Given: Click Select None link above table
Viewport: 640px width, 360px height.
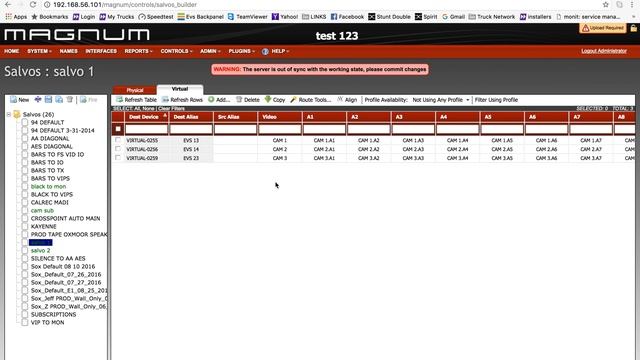Looking at the screenshot, I should point(148,109).
